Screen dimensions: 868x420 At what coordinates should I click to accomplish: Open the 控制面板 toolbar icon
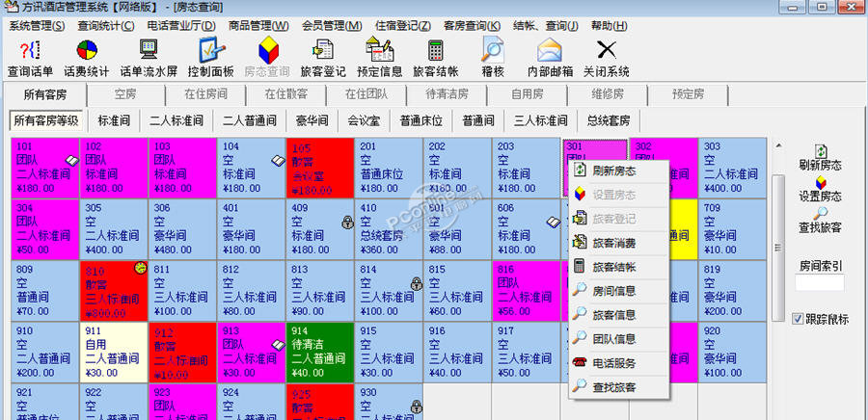pyautogui.click(x=211, y=50)
